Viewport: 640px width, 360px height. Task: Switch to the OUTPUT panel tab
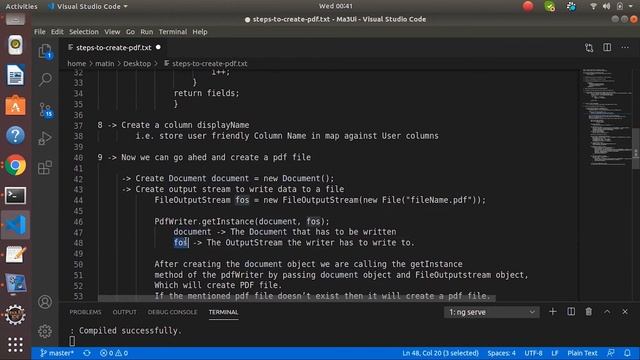pyautogui.click(x=124, y=312)
